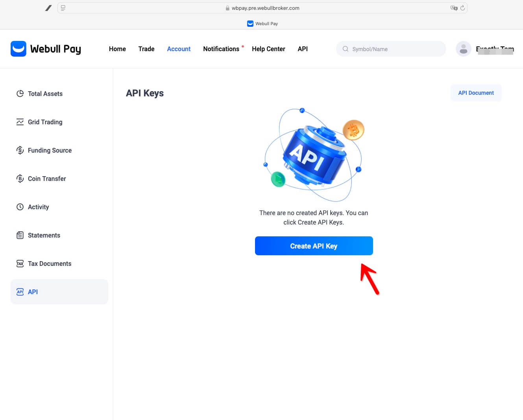
Task: Click the Symbol/Name search field
Action: 391,49
